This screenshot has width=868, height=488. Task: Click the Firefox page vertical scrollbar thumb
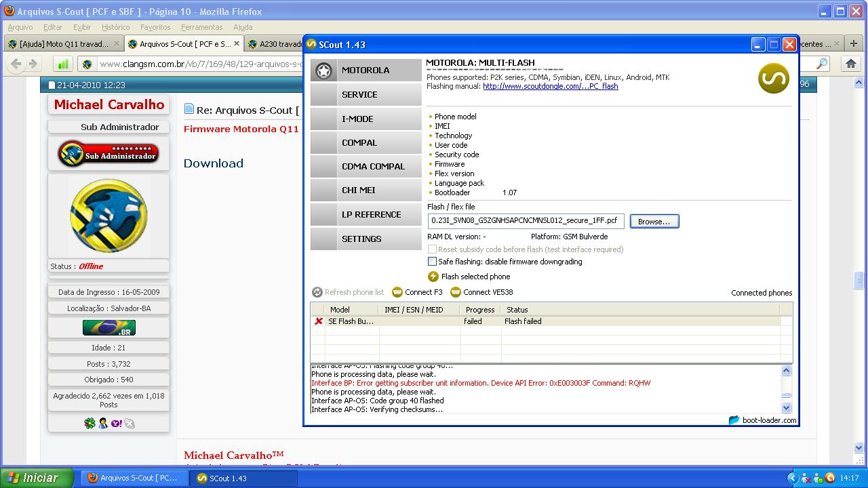(x=859, y=280)
